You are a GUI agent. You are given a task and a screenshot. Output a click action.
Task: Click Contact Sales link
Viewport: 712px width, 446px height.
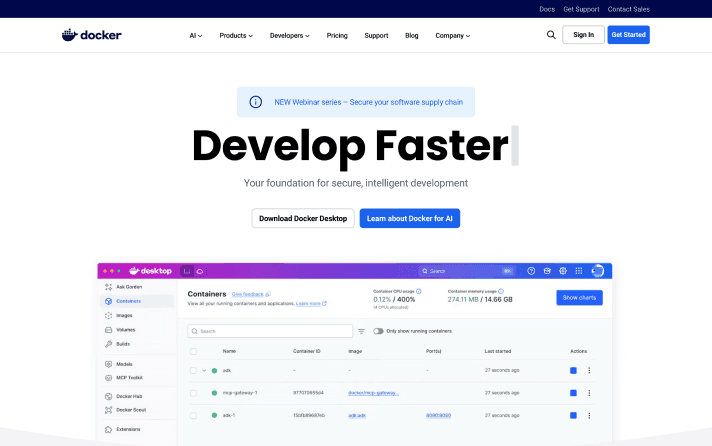coord(628,9)
